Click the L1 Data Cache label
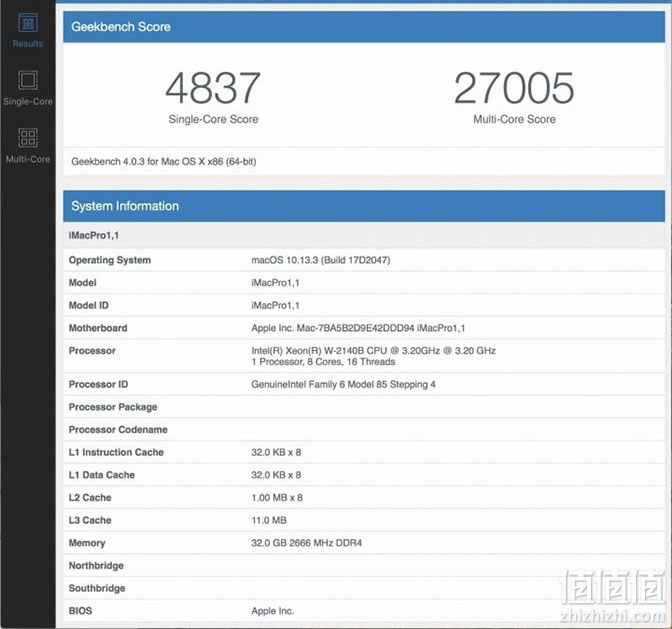The image size is (672, 629). (x=102, y=475)
